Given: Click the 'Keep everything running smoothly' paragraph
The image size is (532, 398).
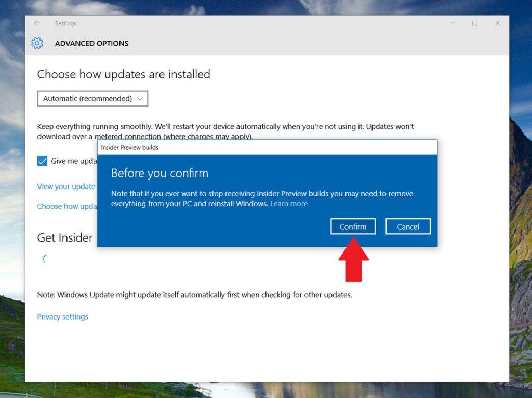Looking at the screenshot, I should point(225,131).
